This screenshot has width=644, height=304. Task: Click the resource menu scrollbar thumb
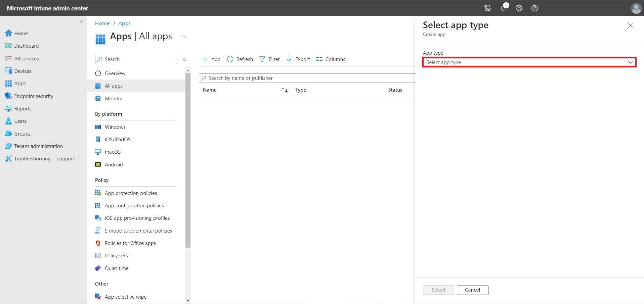(188, 160)
